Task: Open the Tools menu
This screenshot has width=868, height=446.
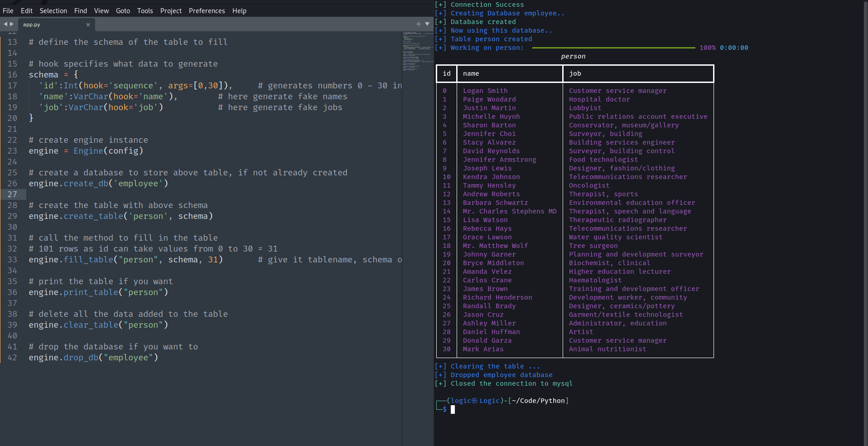Action: point(145,10)
